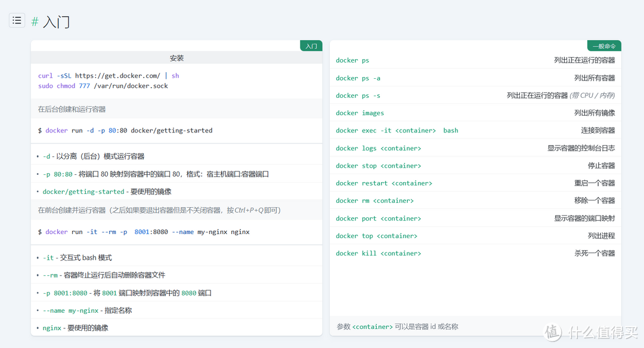
Task: Click the 列出正在运行的容器 description next to docker ps
Action: click(584, 60)
